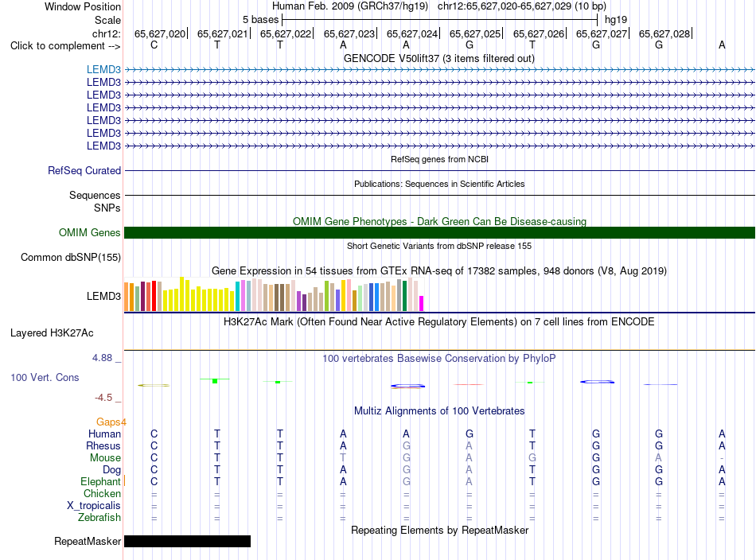Click the 'GENCODE V50lift37 (3 items filtered out)' title
The width and height of the screenshot is (756, 560).
pyautogui.click(x=439, y=58)
